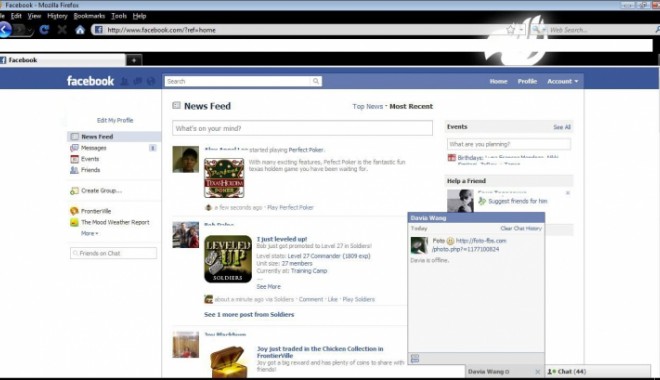Go back with Firefox back arrow
Image resolution: width=660 pixels, height=380 pixels.
tap(5, 30)
